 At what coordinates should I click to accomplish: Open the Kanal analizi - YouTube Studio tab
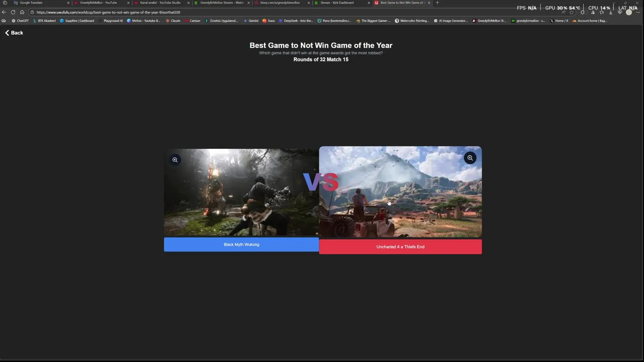[x=160, y=3]
